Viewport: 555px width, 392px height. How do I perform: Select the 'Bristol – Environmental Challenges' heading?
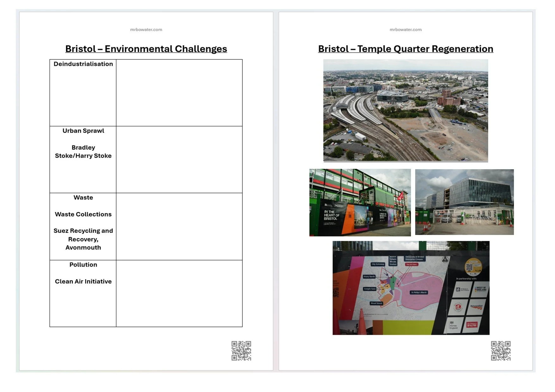pyautogui.click(x=146, y=49)
